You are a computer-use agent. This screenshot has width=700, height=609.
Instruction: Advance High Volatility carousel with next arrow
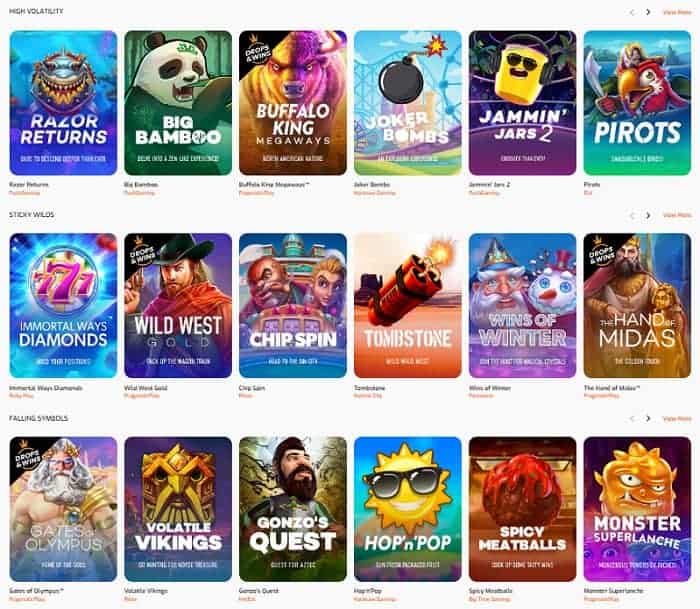click(648, 12)
